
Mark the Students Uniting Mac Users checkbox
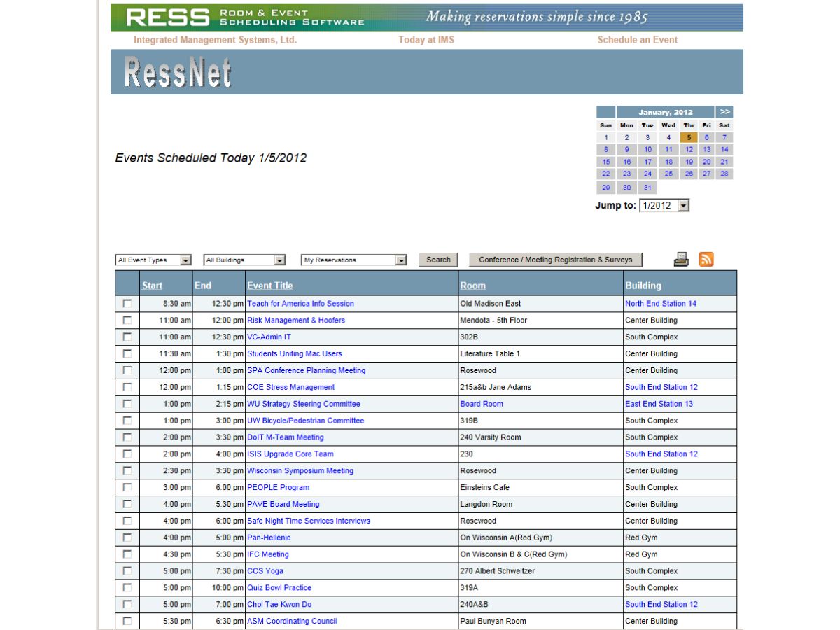tap(127, 354)
